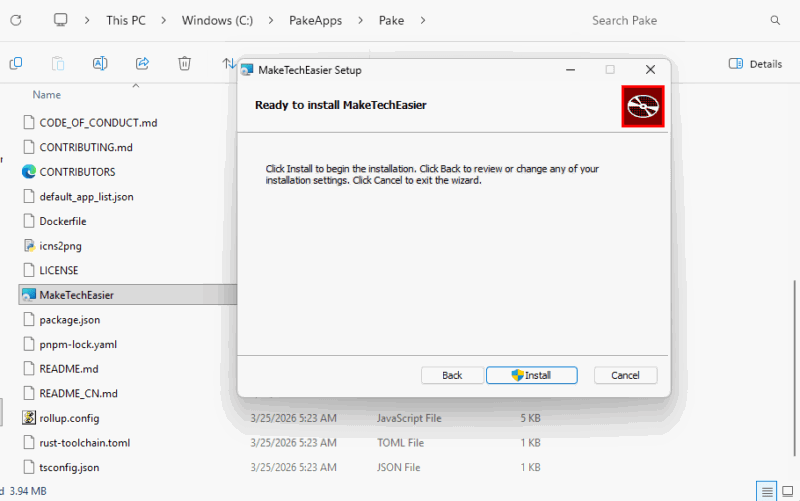
Task: Select the LICENSE file
Action: [59, 270]
